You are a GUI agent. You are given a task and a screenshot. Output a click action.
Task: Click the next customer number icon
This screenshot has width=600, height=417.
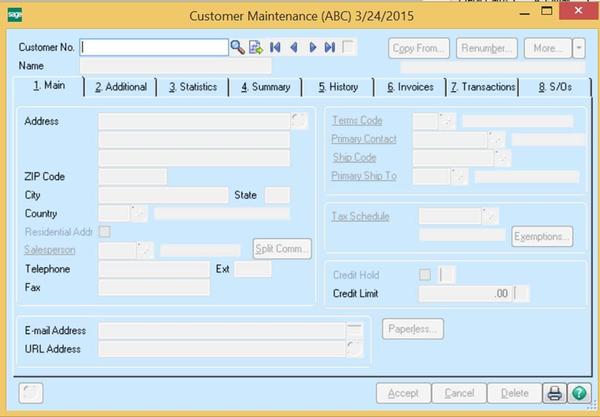pos(256,47)
